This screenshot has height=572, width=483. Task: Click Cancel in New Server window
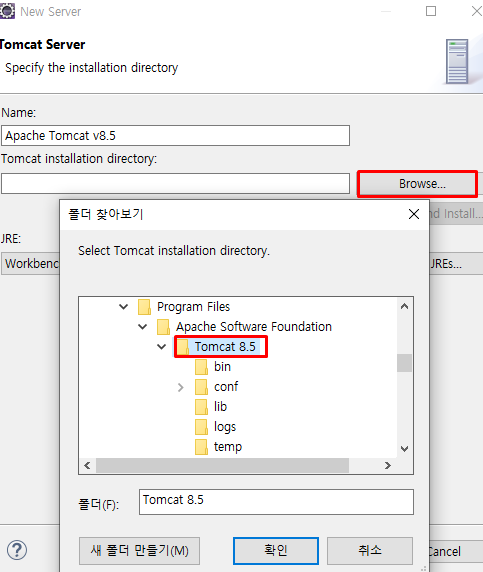tap(456, 552)
